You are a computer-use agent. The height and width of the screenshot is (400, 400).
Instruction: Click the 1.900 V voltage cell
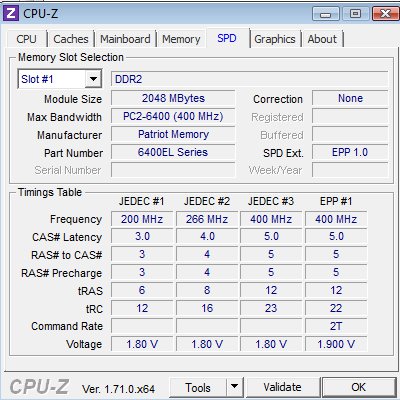(x=336, y=344)
